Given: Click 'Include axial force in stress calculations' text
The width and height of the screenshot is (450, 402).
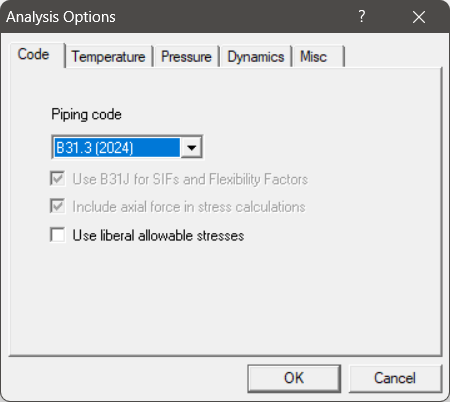Looking at the screenshot, I should click(x=189, y=207).
